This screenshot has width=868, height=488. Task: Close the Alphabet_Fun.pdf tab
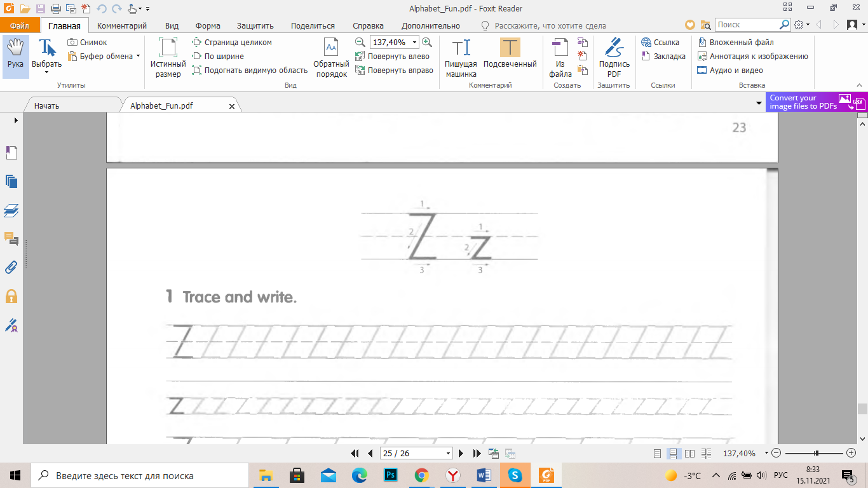pos(231,106)
